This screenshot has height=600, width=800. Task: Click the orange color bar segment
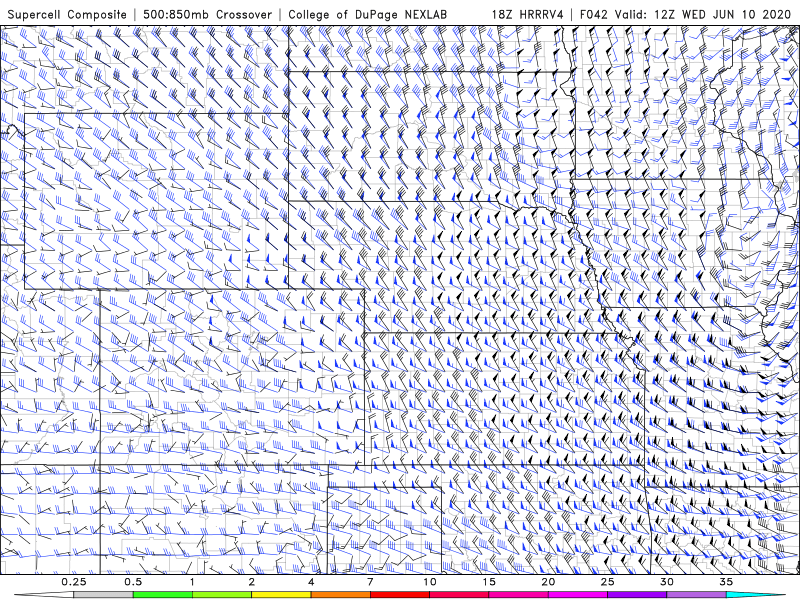tap(340, 595)
